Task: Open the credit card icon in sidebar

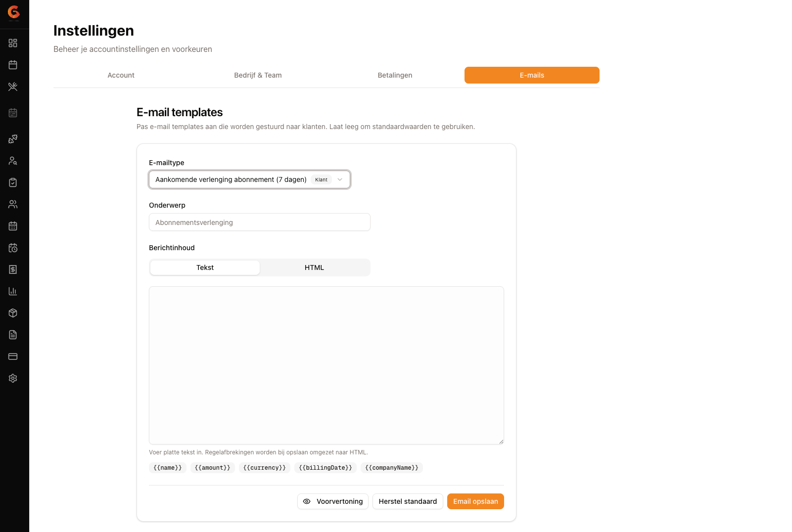Action: click(13, 356)
